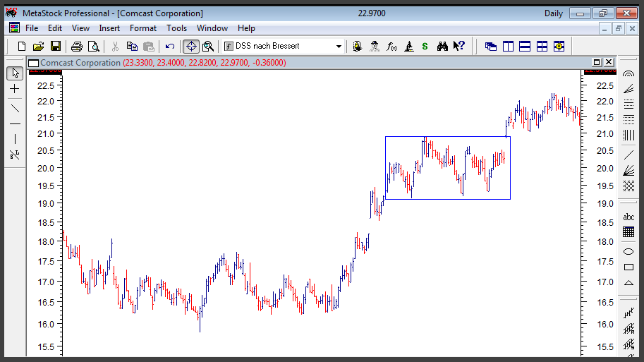Open The Explorer binoculars icon

pos(442,46)
